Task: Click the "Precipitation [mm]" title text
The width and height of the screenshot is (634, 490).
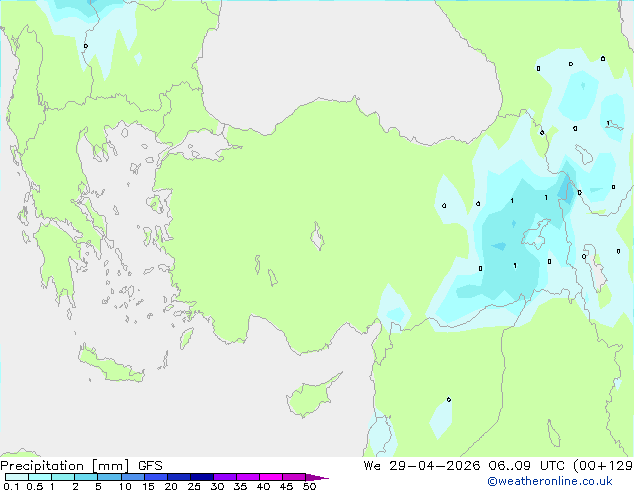Action: tap(64, 466)
